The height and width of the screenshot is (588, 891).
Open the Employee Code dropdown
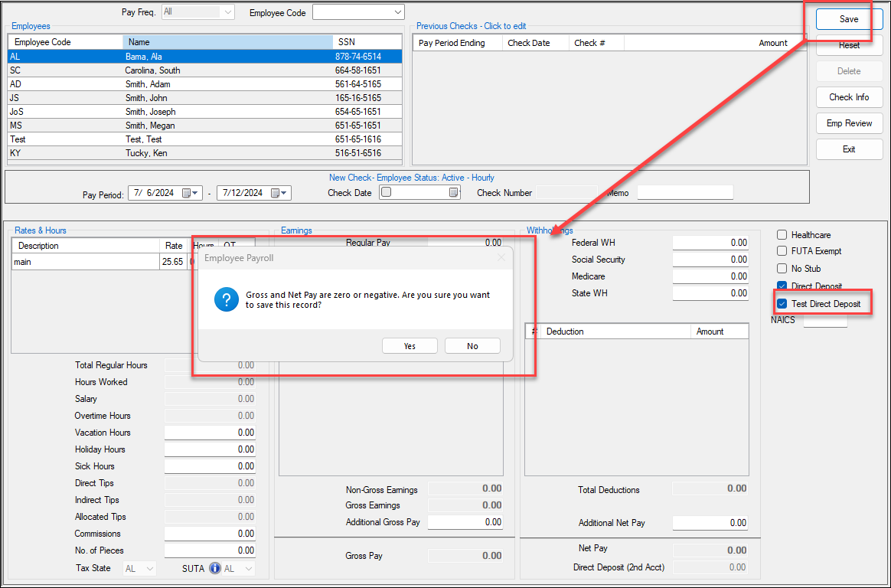click(397, 11)
